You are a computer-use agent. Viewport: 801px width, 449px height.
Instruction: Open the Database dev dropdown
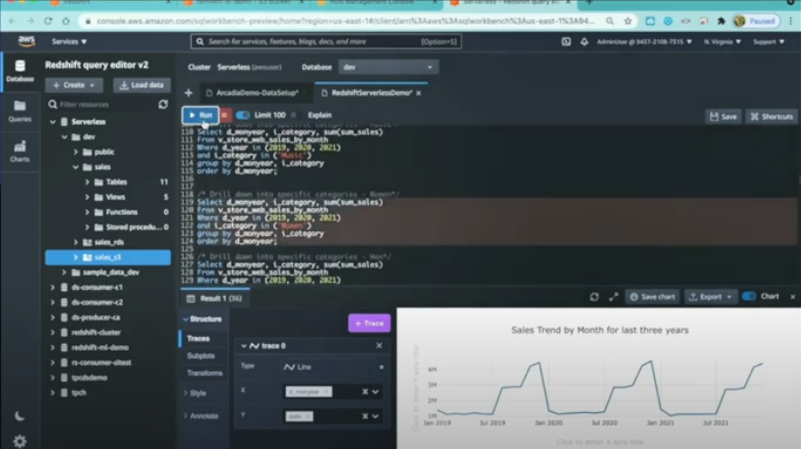(x=388, y=67)
